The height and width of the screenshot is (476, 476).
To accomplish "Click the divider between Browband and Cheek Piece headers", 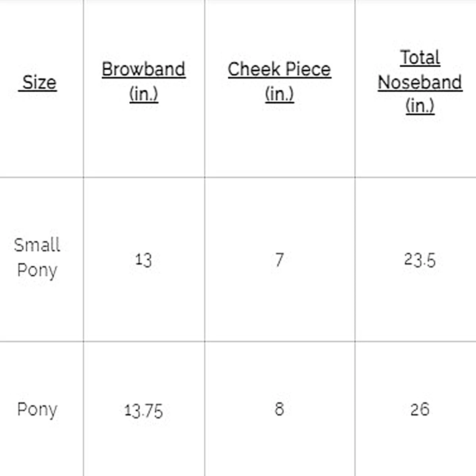I will click(x=205, y=87).
